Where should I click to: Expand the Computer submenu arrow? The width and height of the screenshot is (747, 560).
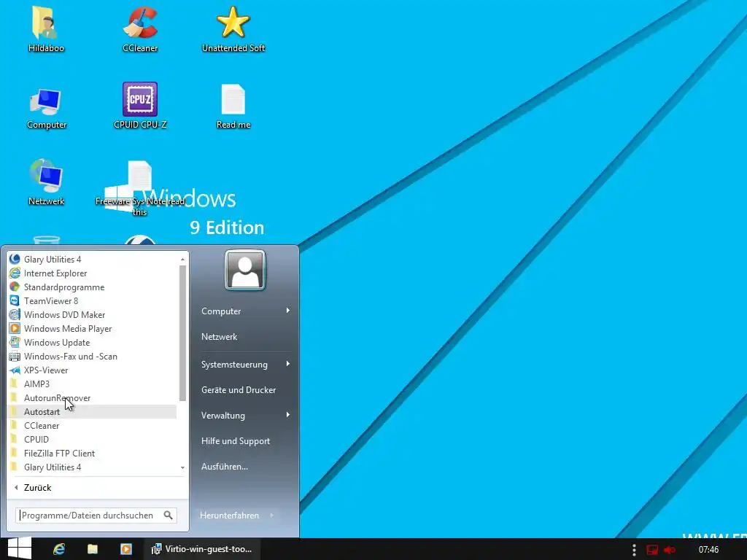click(287, 311)
